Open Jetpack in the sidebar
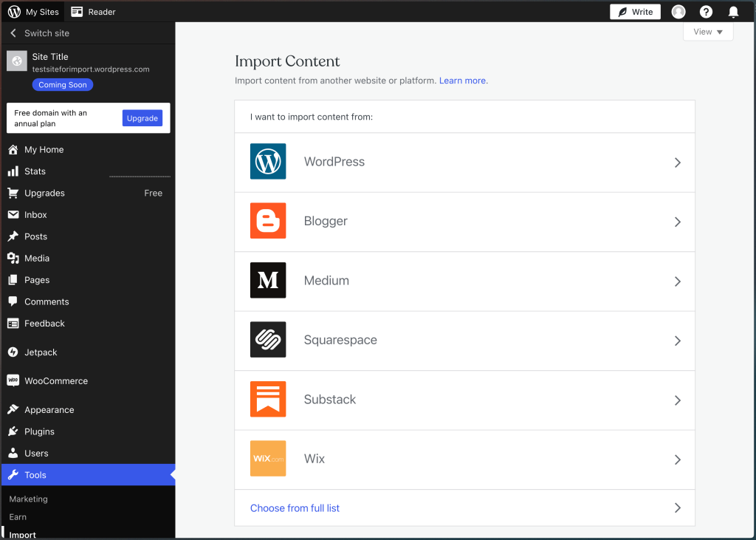 pyautogui.click(x=40, y=352)
